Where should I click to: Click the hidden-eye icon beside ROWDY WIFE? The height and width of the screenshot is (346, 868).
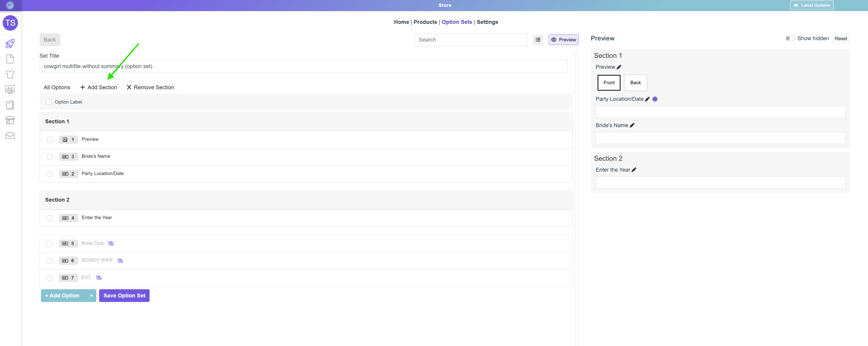click(x=120, y=260)
